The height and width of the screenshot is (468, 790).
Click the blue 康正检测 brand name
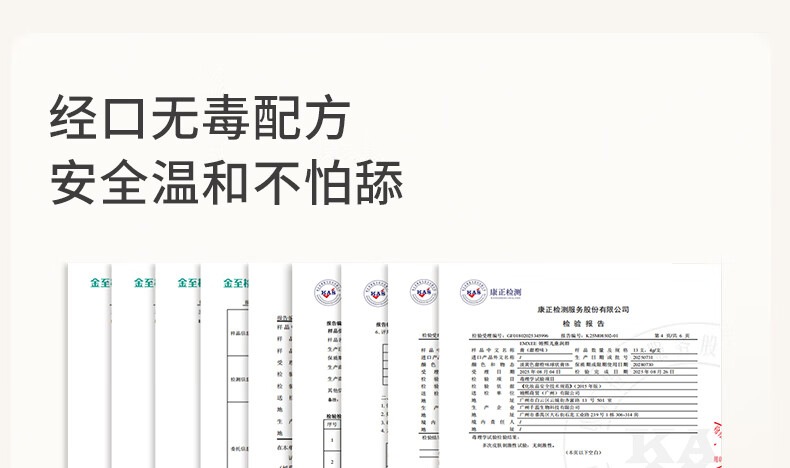pos(505,292)
